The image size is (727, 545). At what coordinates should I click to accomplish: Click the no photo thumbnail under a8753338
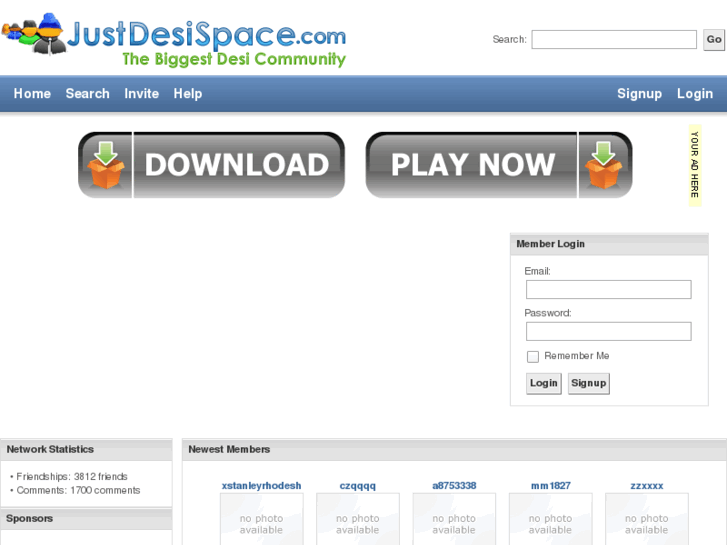tap(454, 519)
